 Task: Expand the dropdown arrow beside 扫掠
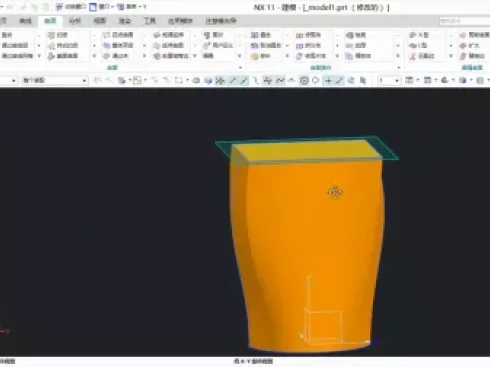(x=94, y=35)
